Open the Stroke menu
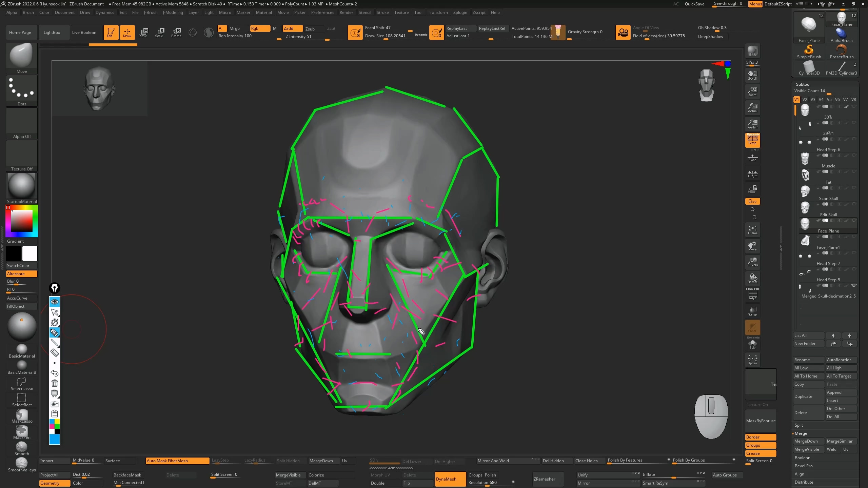Image resolution: width=868 pixels, height=488 pixels. click(x=382, y=13)
